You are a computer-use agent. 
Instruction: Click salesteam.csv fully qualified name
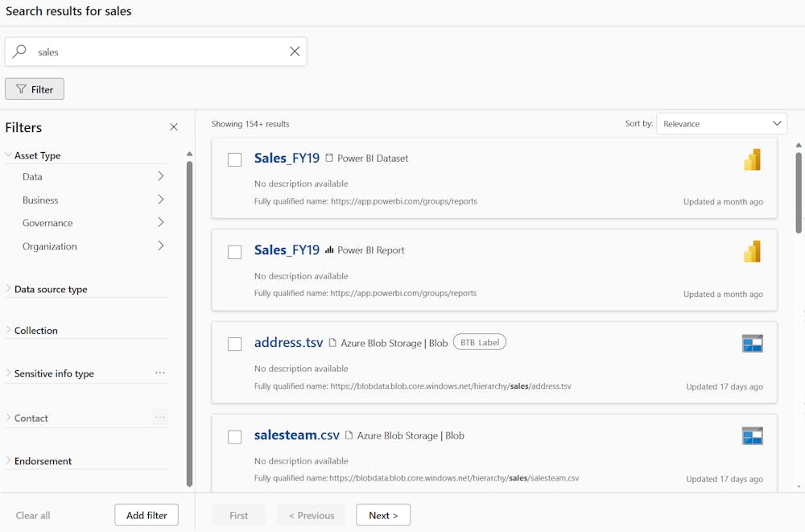416,478
